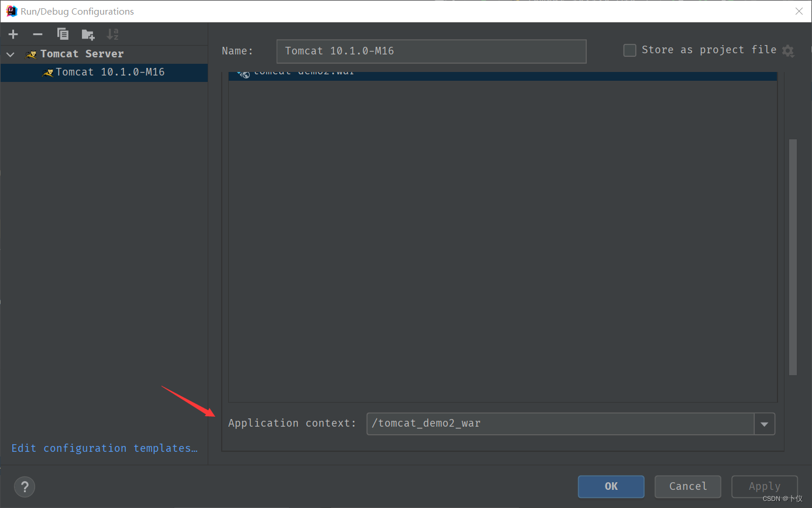812x508 pixels.
Task: Copy the selected configuration
Action: point(63,35)
